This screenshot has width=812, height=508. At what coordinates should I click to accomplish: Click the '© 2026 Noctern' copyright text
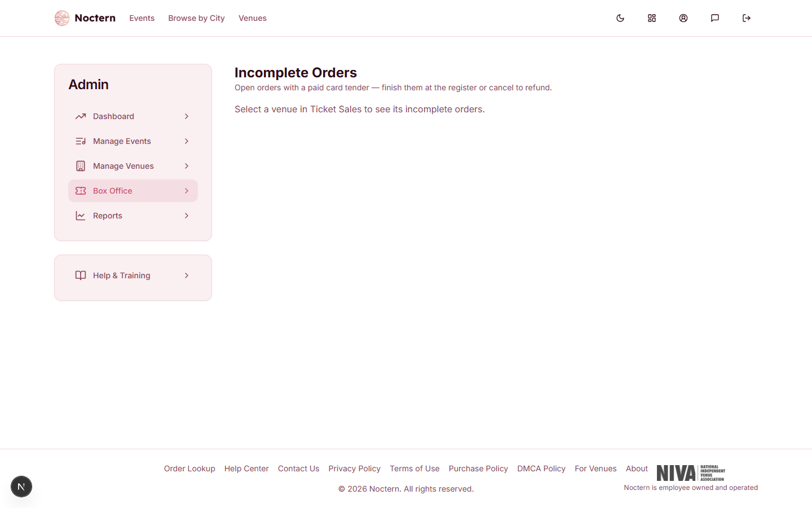pos(406,489)
